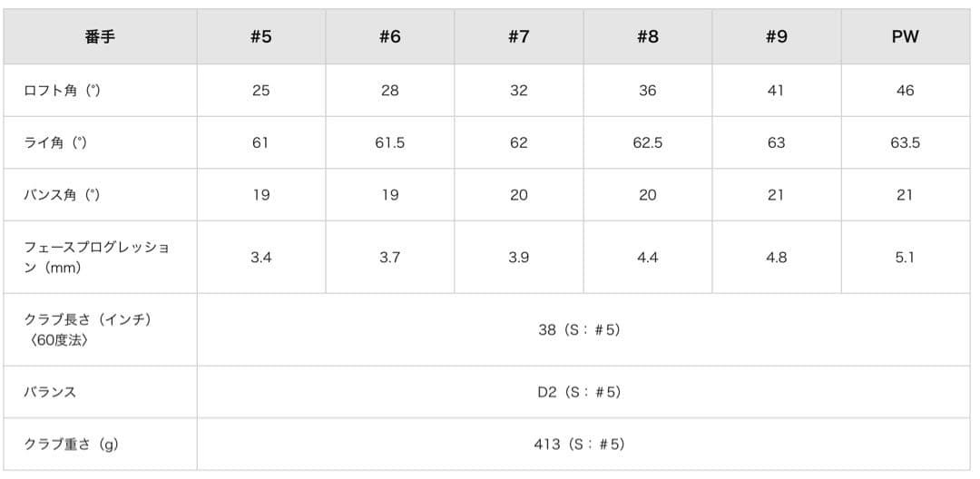
Task: Click the PW column header
Action: point(905,37)
